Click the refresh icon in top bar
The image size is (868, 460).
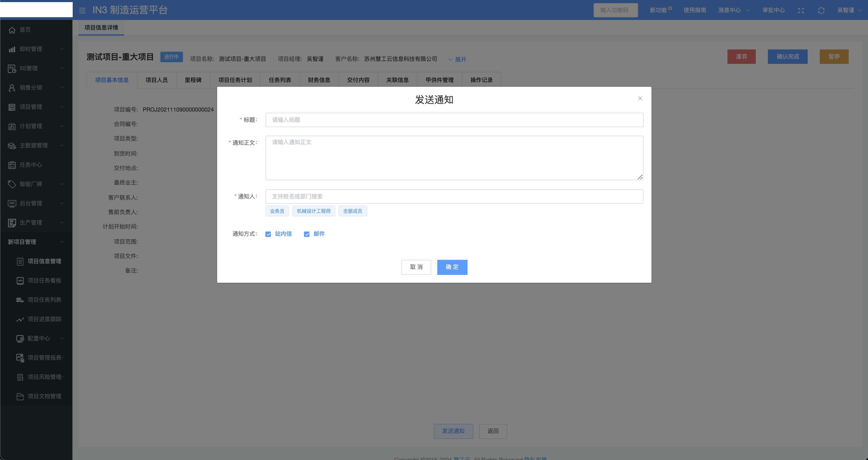[x=821, y=11]
